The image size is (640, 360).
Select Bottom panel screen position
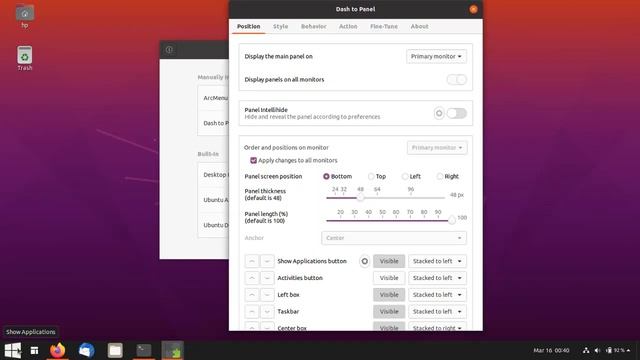click(x=326, y=176)
